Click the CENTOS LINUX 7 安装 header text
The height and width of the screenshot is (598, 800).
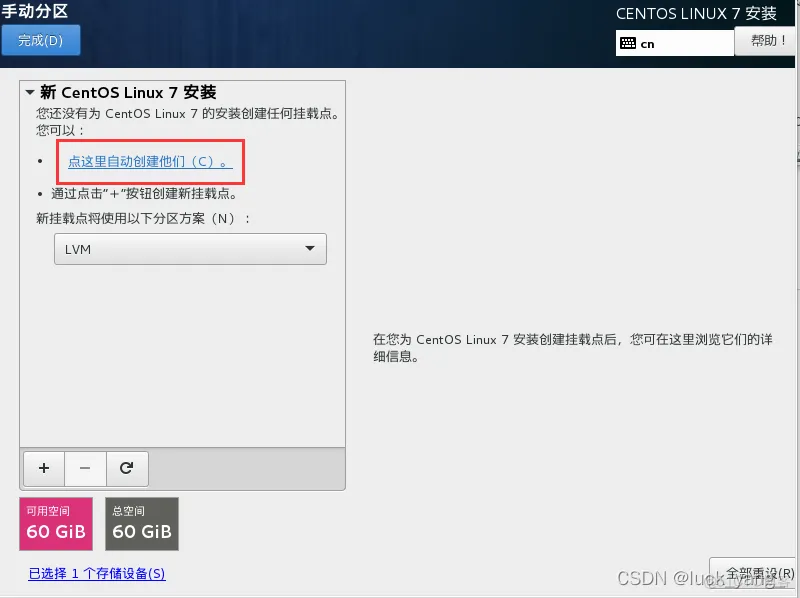(696, 14)
